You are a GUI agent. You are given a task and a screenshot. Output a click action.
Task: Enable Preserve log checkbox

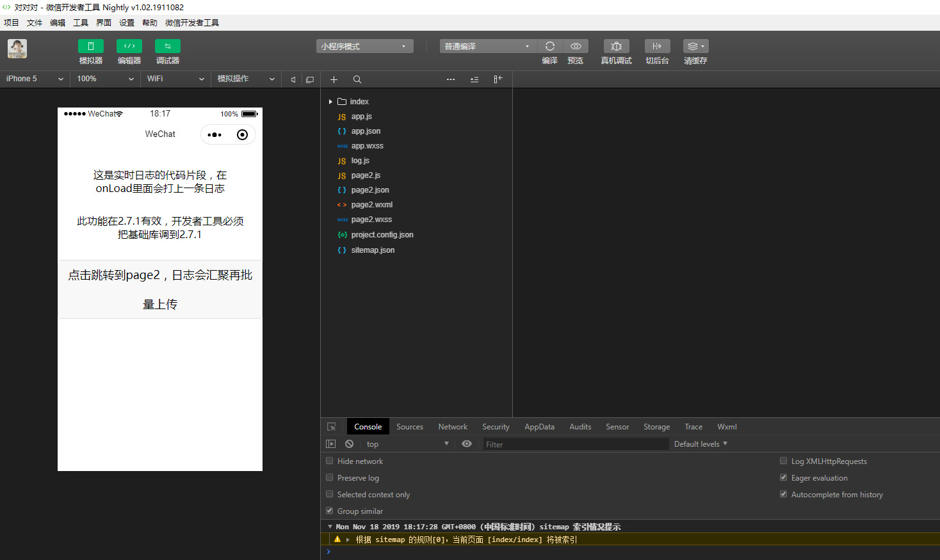click(330, 477)
